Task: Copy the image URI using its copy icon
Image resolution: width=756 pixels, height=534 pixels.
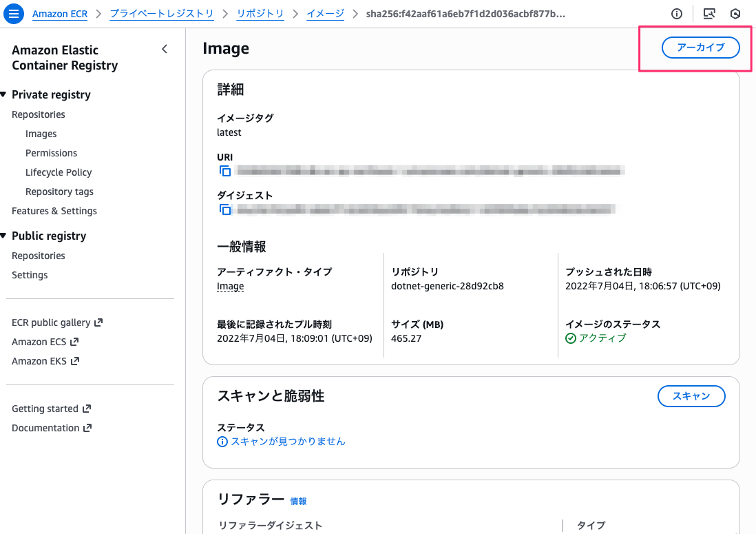Action: click(224, 171)
